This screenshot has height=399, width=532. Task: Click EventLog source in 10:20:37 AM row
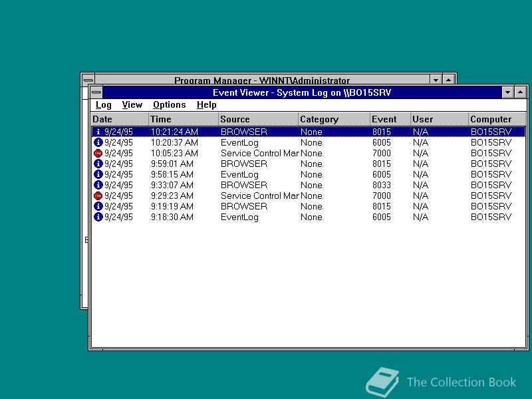[x=239, y=143]
